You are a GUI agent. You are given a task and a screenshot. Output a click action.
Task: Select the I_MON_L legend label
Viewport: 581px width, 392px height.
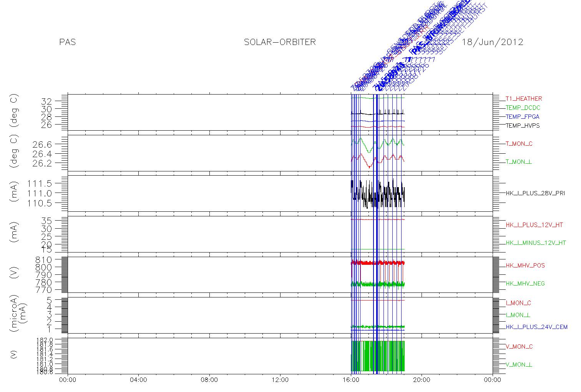tap(518, 315)
